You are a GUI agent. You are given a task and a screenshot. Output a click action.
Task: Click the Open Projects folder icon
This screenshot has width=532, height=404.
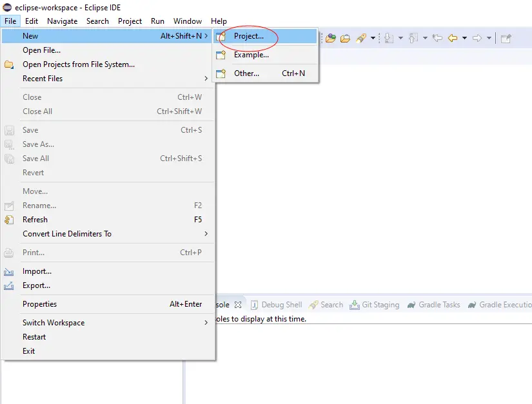[x=9, y=64]
